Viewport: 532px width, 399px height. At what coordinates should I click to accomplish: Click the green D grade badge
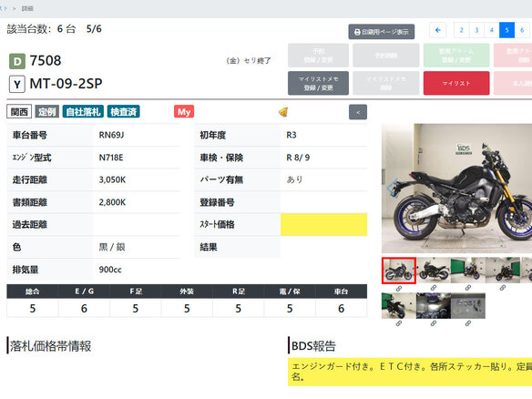17,61
